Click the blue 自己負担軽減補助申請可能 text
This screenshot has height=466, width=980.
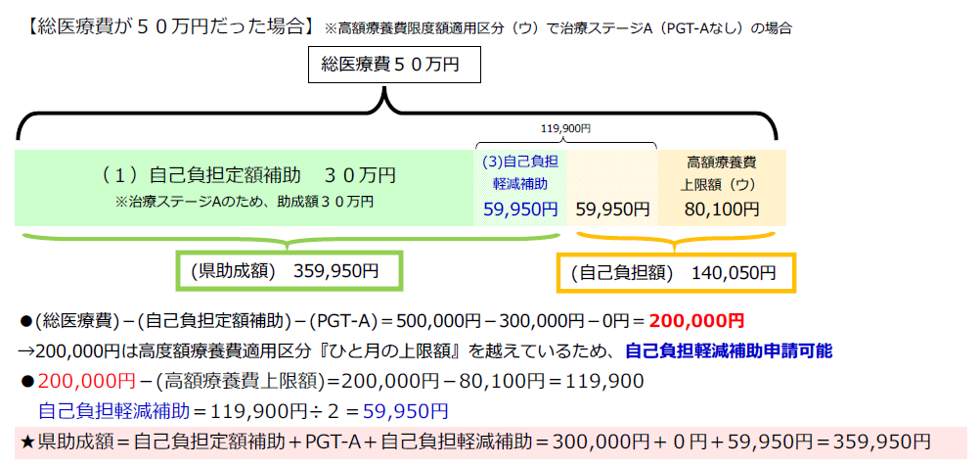point(729,350)
